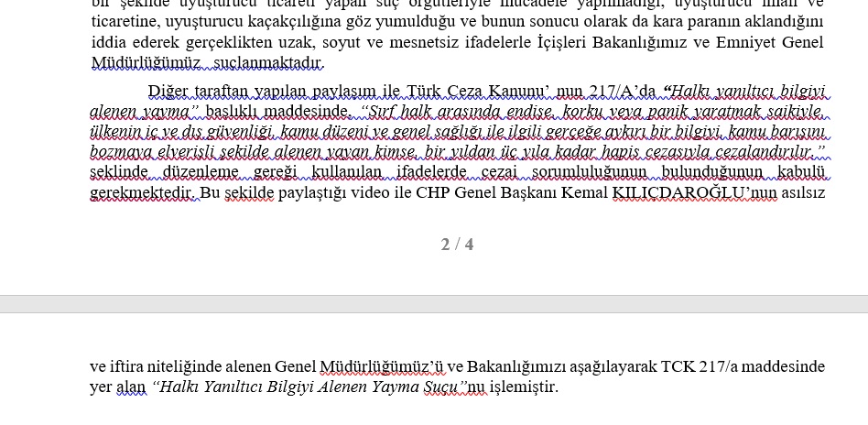Screen dimensions: 868x425
Task: Click the word "mesnetsiz"
Action: click(424, 43)
